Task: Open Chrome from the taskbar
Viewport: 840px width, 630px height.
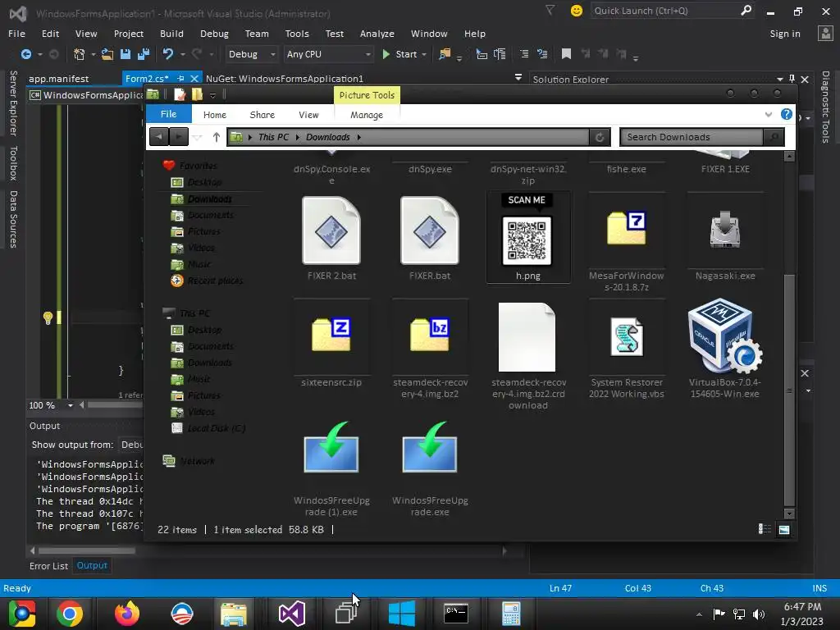Action: click(x=70, y=614)
